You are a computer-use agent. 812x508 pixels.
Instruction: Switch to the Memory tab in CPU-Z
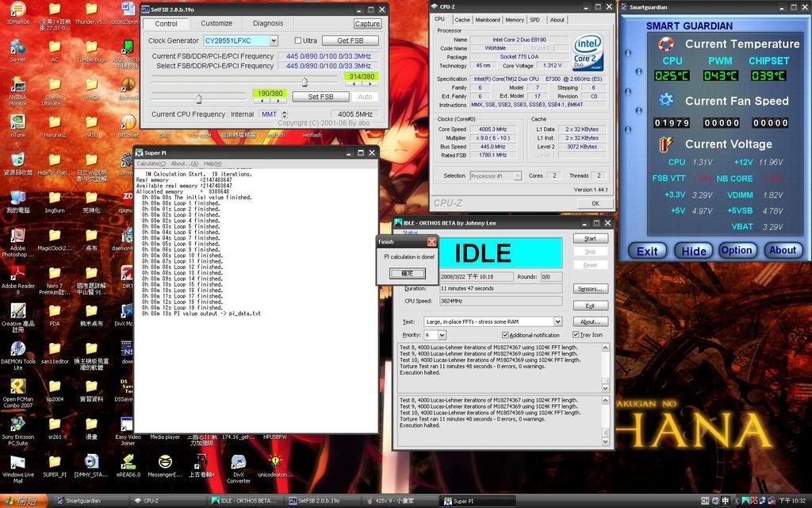tap(515, 20)
